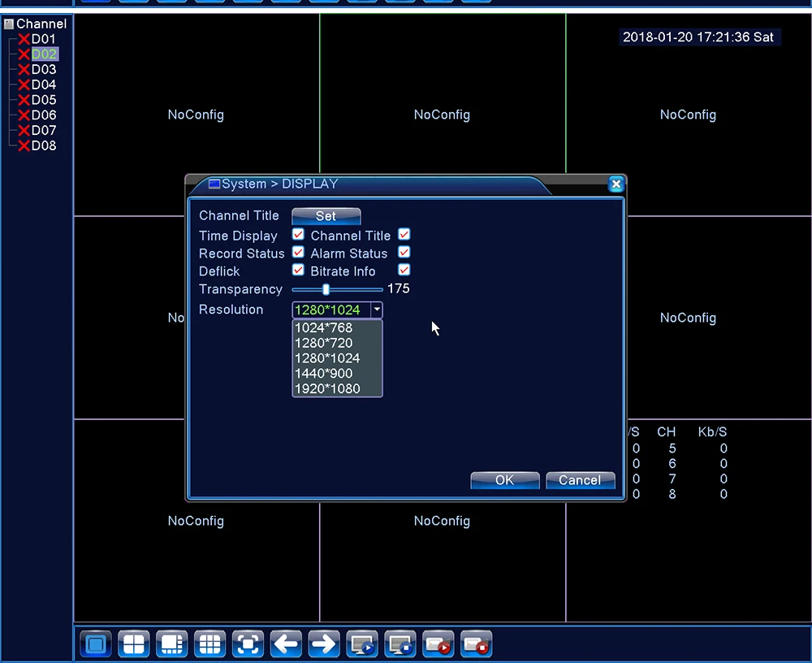
Task: Toggle the Deflick checkbox
Action: [x=298, y=270]
